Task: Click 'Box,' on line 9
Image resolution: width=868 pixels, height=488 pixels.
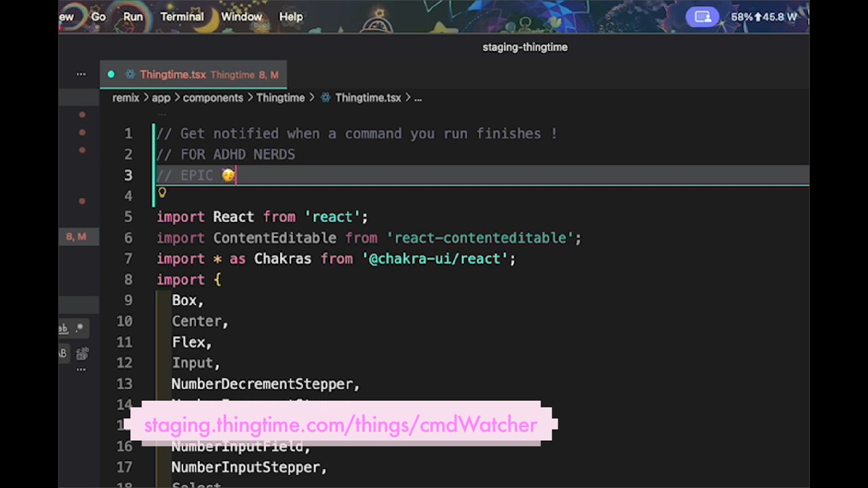Action: [x=188, y=300]
